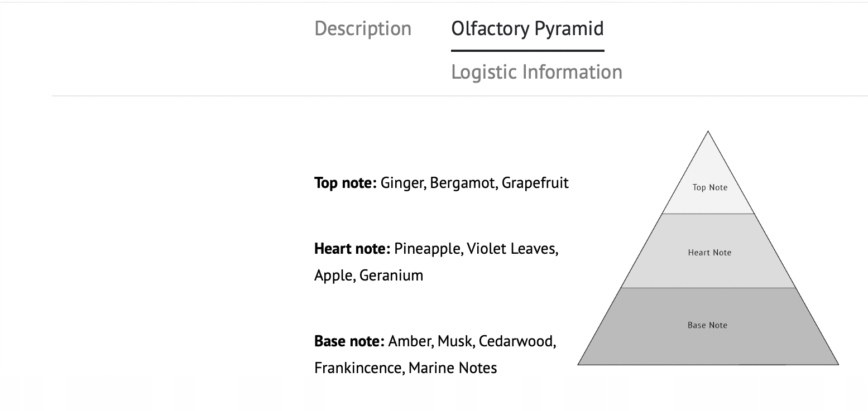Click the bold "Top note:" label
The height and width of the screenshot is (411, 868).
point(346,183)
